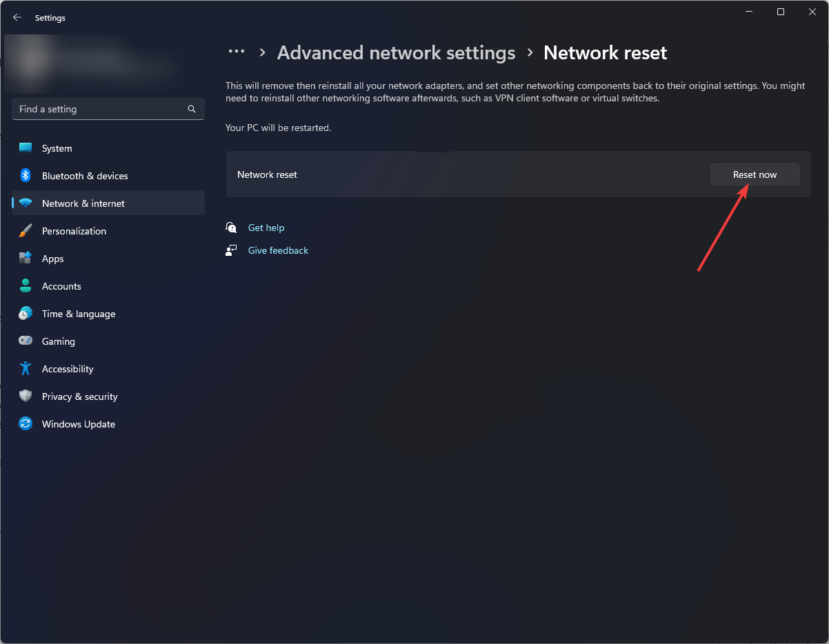
Task: Expand the breadcrumb ellipsis menu
Action: coord(237,52)
